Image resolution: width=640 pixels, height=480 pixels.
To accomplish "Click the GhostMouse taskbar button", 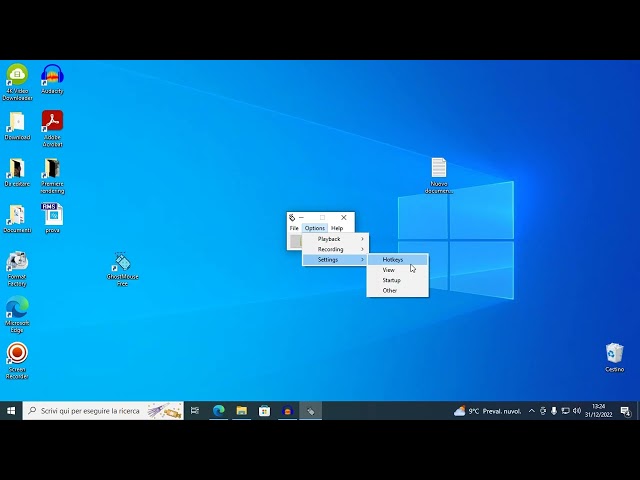I will pos(311,411).
